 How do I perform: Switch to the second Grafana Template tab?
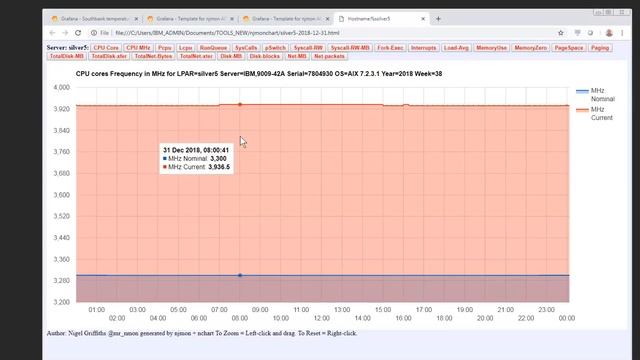click(190, 19)
